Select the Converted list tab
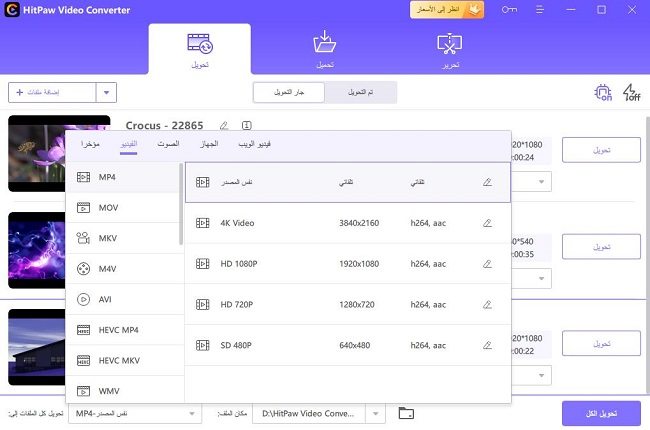650x430 pixels. coord(361,92)
